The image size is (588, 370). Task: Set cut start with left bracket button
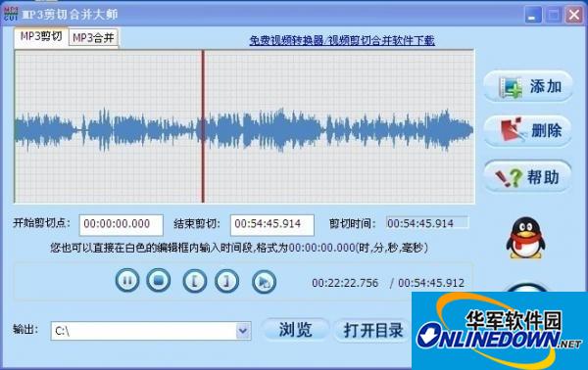coord(195,281)
